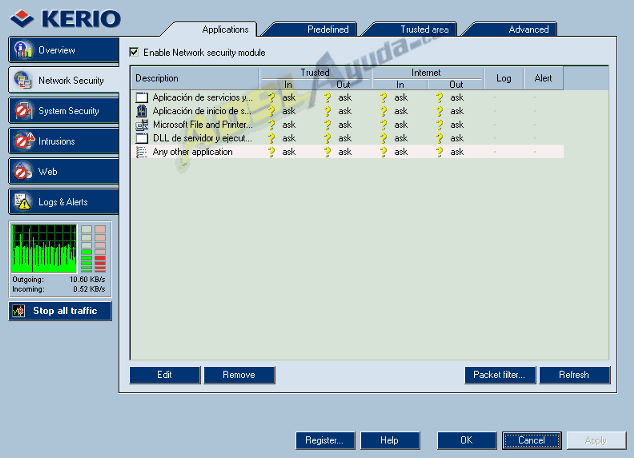
Task: Click Trusted In question mark for Aplicación de servicios
Action: point(271,97)
